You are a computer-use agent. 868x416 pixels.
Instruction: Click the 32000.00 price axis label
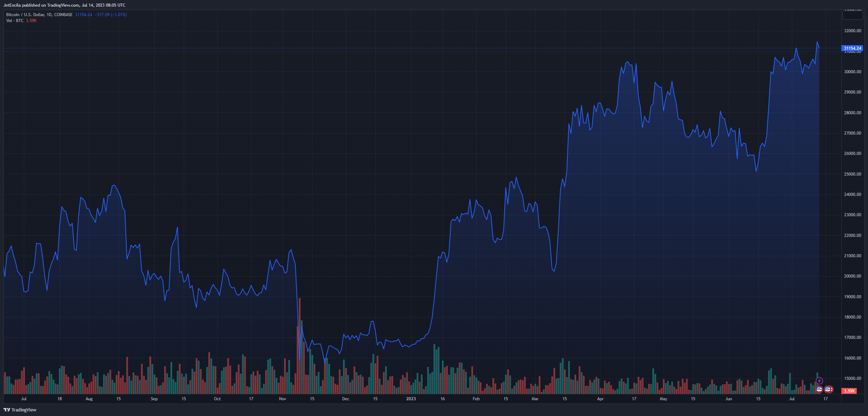tap(853, 31)
